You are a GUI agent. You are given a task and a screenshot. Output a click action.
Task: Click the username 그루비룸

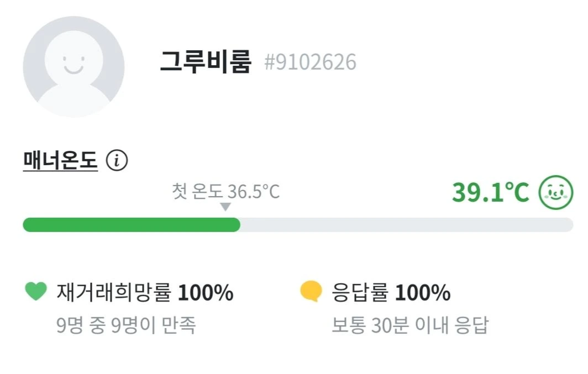206,61
